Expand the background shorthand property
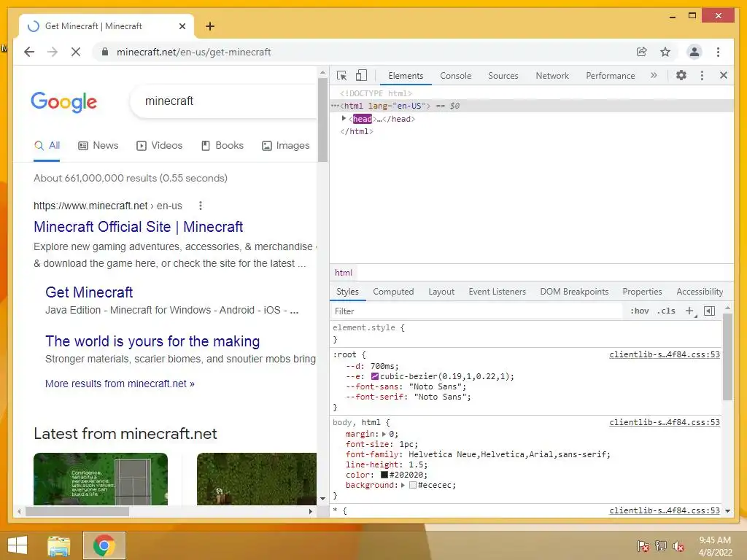 coord(403,485)
